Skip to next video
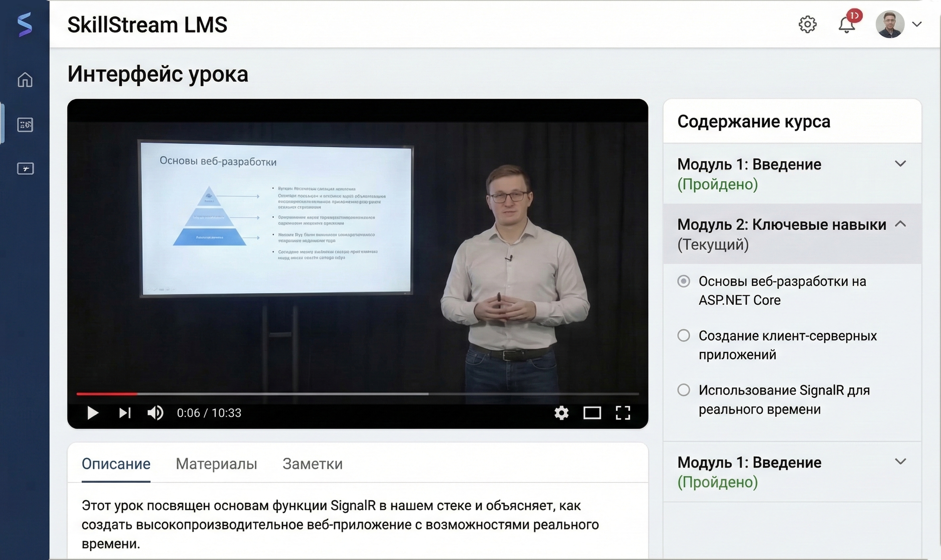The image size is (941, 560). [x=124, y=413]
